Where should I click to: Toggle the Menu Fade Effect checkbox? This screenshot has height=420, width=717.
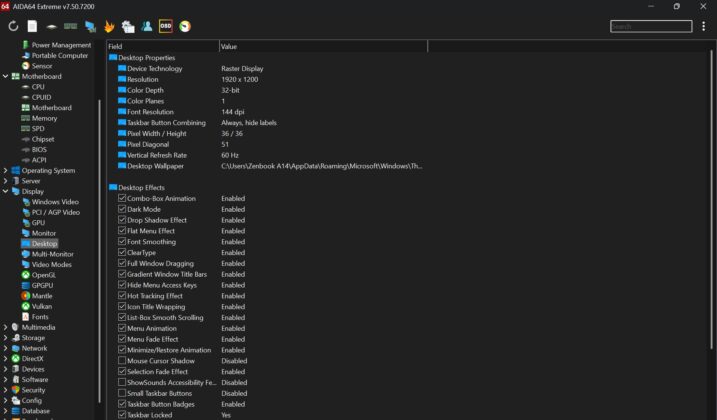click(122, 339)
